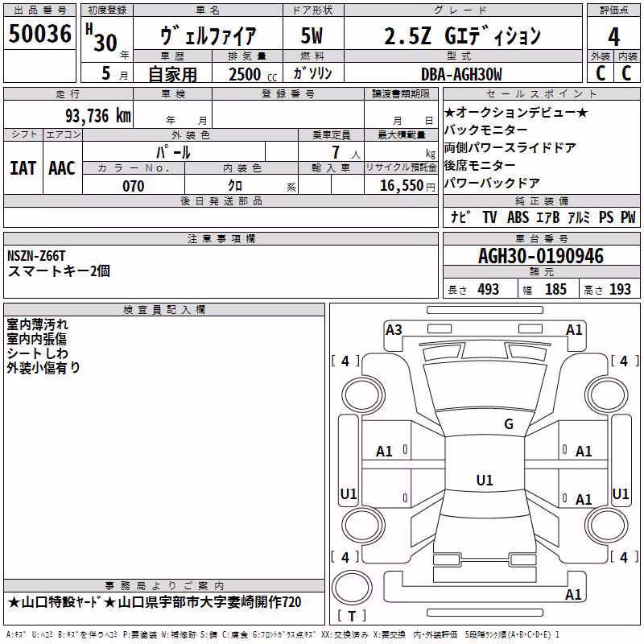Click shift type IAT
The height and width of the screenshot is (644, 644).
click(23, 168)
